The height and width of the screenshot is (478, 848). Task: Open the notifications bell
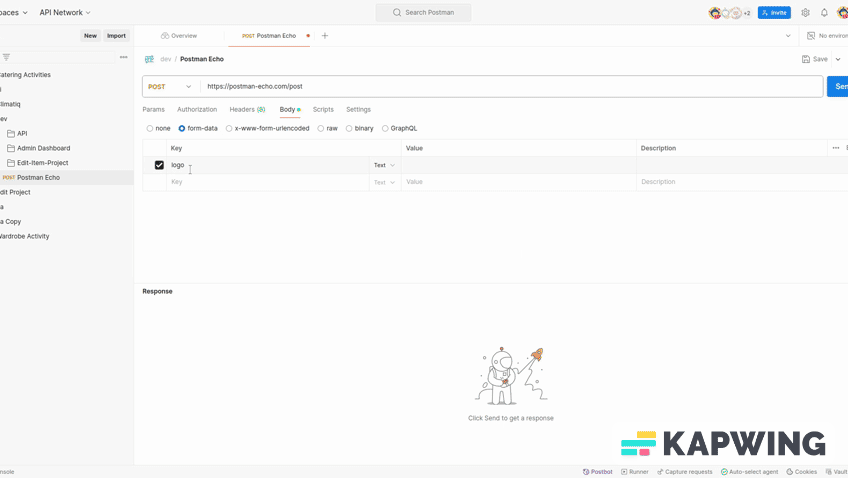coord(824,12)
